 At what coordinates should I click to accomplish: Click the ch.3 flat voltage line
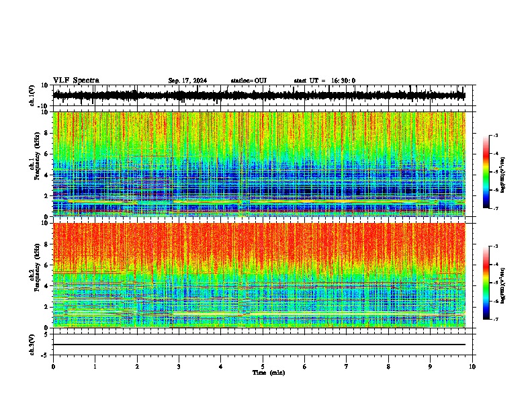pos(259,345)
